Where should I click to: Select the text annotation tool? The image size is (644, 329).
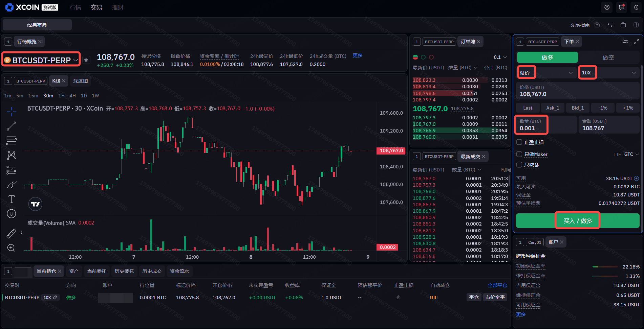click(12, 199)
